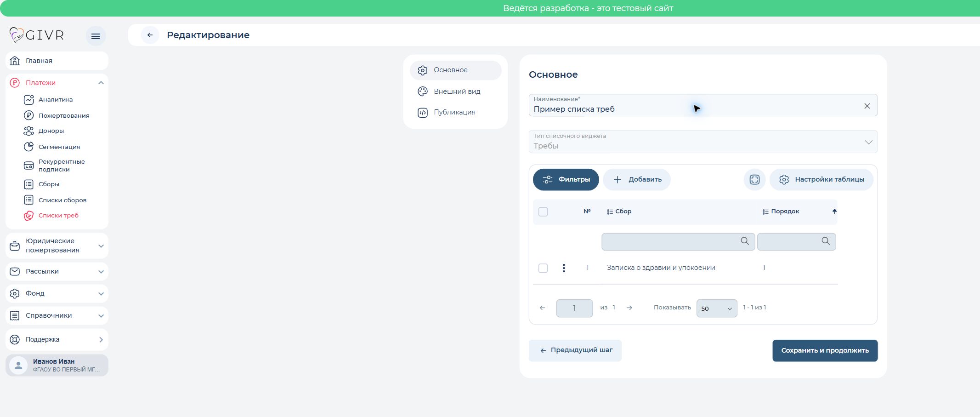Image resolution: width=980 pixels, height=417 pixels.
Task: Open the rows-per-page dropdown showing 50
Action: (x=717, y=308)
